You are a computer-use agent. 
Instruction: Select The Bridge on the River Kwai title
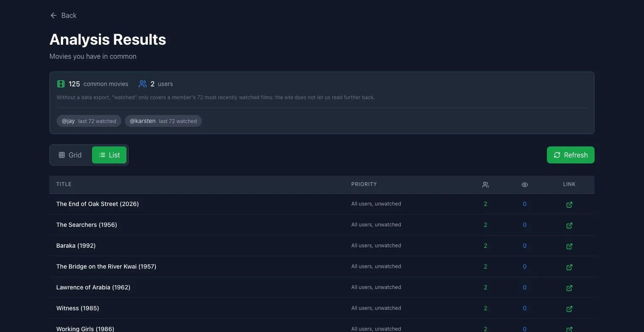[106, 266]
